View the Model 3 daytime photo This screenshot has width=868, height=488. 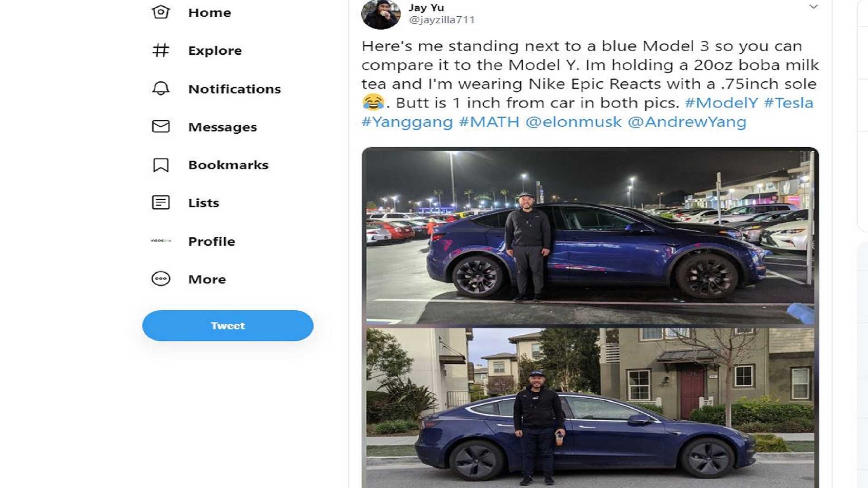tap(590, 407)
